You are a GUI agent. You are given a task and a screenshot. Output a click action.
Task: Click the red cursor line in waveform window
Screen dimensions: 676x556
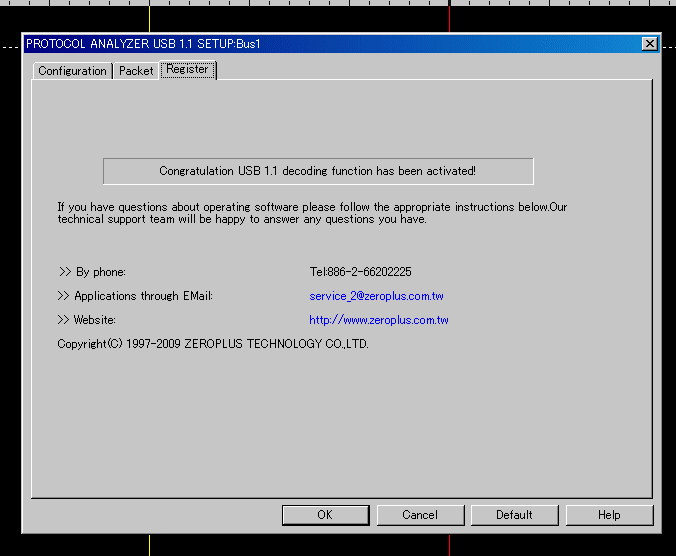click(449, 19)
